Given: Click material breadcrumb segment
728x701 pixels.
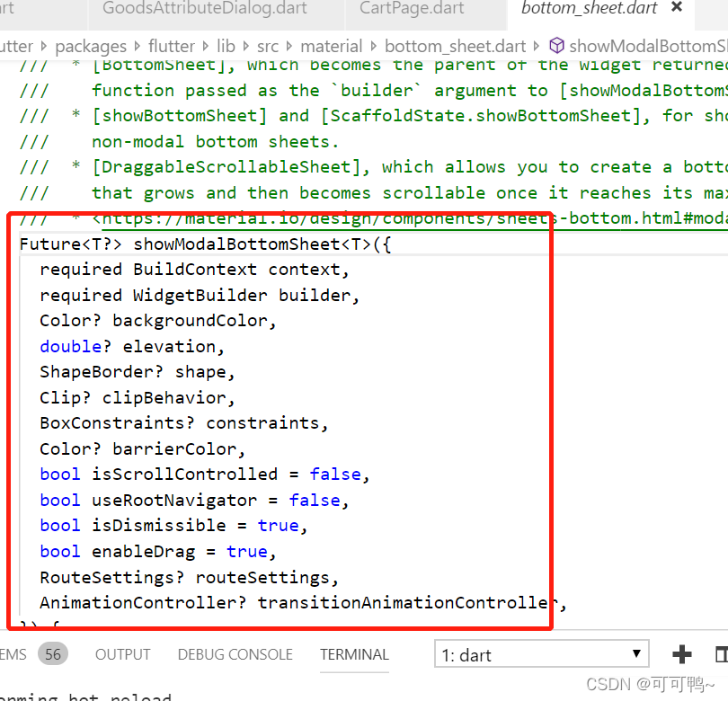Looking at the screenshot, I should 331,46.
